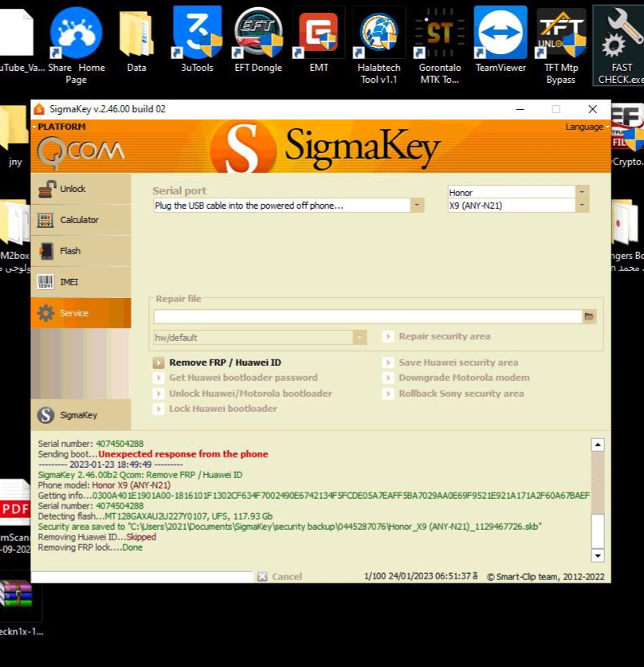This screenshot has width=644, height=667.
Task: Click Rollback Sony security area
Action: click(461, 394)
